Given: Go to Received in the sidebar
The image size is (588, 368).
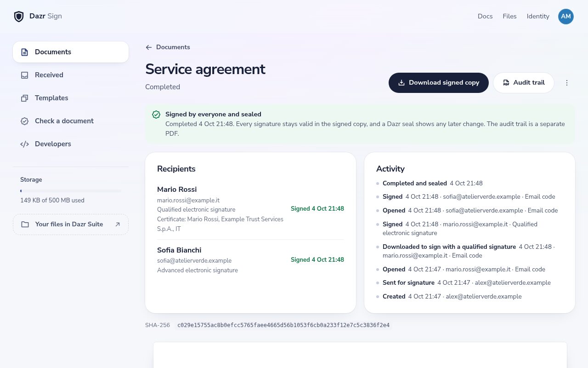Looking at the screenshot, I should click(71, 75).
